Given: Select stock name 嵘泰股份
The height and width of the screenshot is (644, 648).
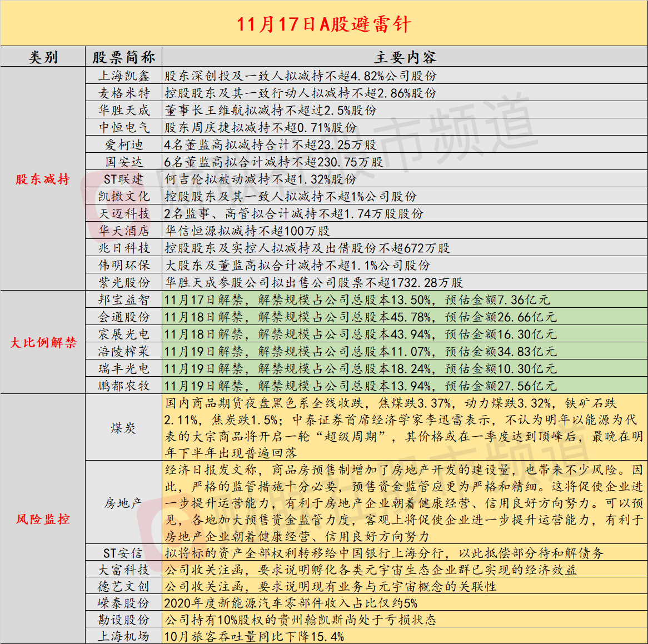Looking at the screenshot, I should [123, 603].
